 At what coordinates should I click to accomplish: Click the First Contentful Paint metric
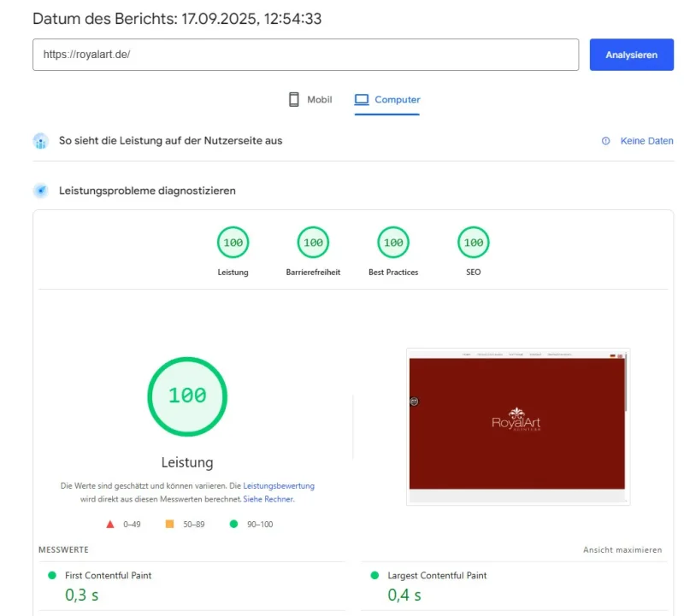[108, 576]
